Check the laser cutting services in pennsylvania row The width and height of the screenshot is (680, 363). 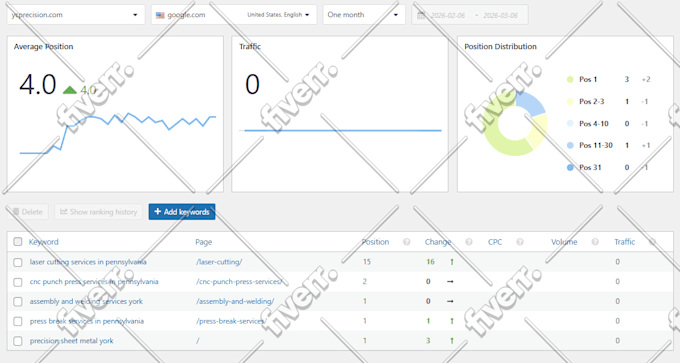[x=18, y=262]
